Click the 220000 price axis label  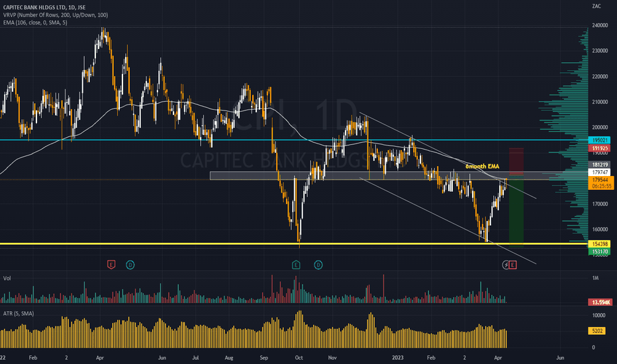click(x=600, y=77)
